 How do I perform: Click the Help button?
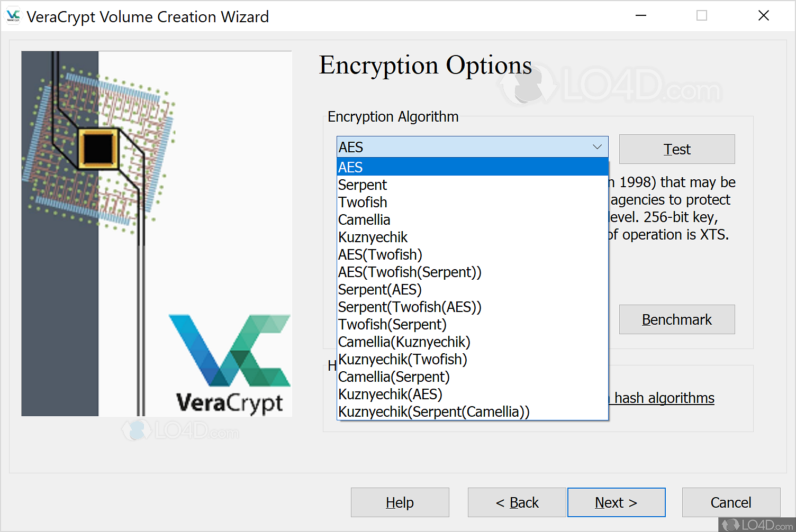pyautogui.click(x=400, y=502)
